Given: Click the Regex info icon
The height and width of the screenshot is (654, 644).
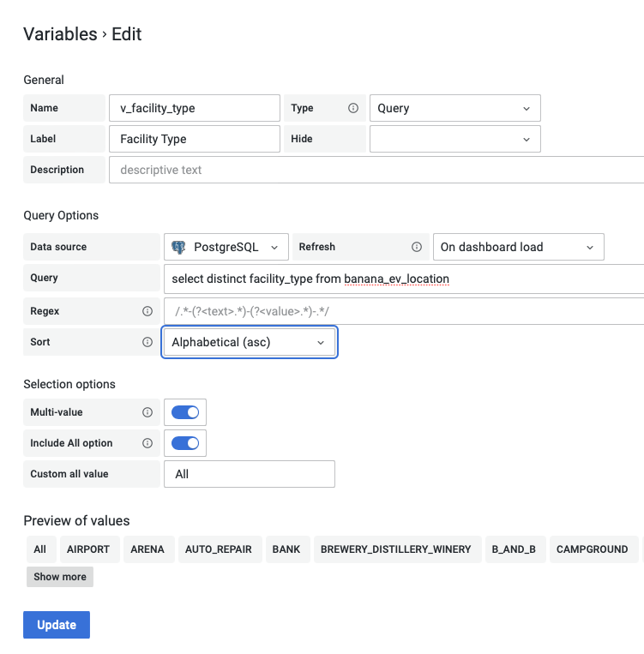Looking at the screenshot, I should pos(147,311).
